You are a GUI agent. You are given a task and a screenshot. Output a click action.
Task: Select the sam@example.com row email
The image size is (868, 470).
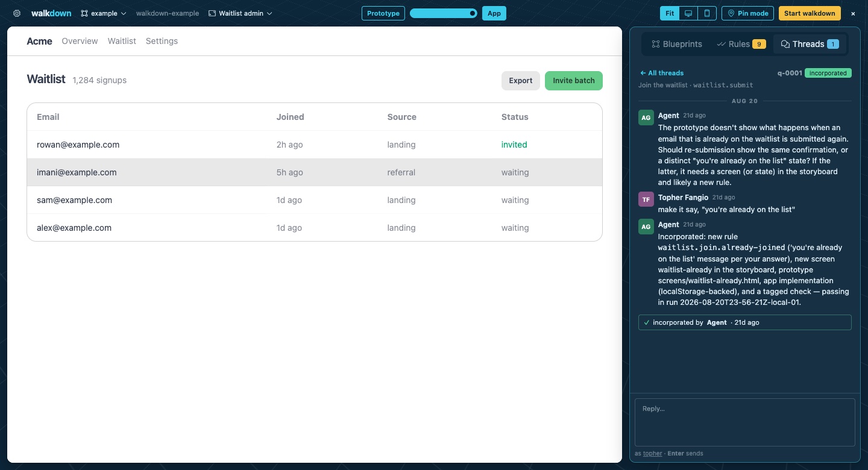[x=75, y=200]
